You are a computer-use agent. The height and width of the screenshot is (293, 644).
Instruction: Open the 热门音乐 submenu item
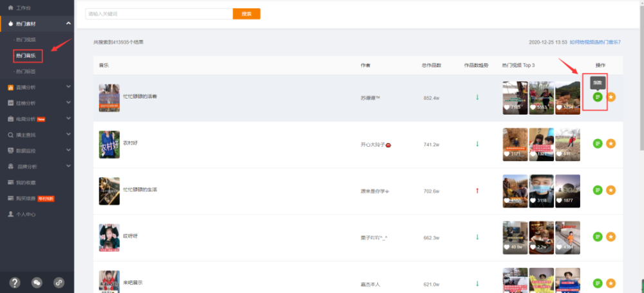pyautogui.click(x=26, y=55)
